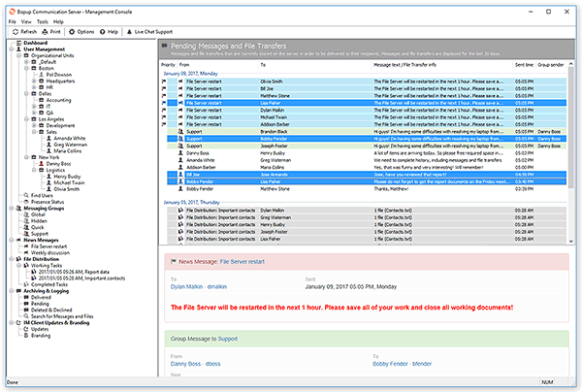Open Search for Messages and Files

coord(62,316)
